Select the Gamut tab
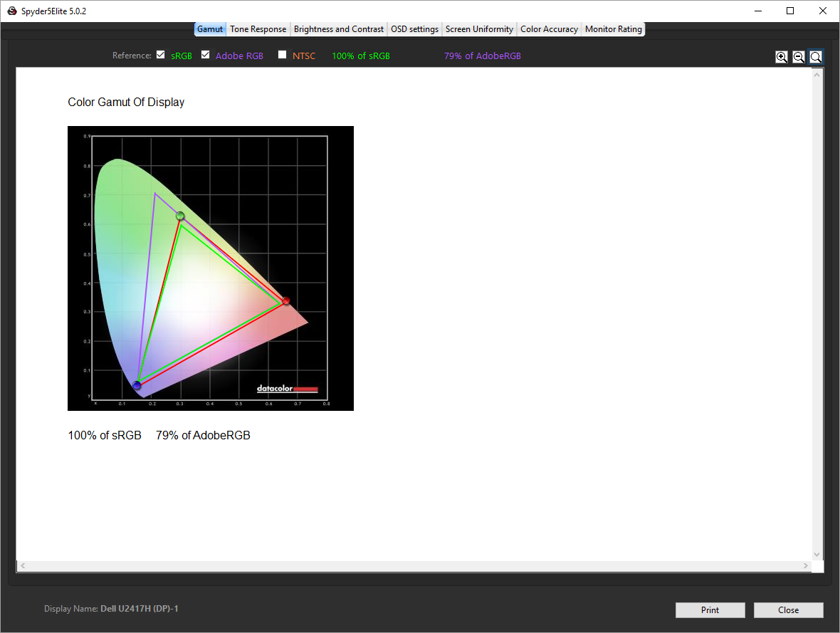 click(x=210, y=29)
